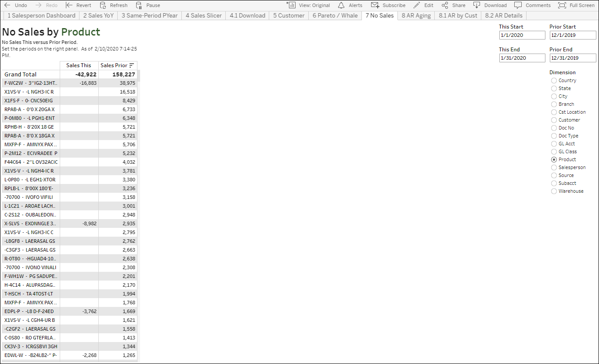Switch to the 8 AR Aging tab
This screenshot has width=599, height=364.
[416, 15]
